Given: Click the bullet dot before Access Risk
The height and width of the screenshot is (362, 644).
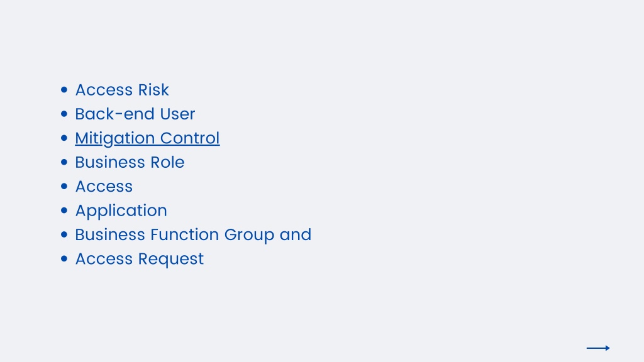Looking at the screenshot, I should (x=64, y=90).
